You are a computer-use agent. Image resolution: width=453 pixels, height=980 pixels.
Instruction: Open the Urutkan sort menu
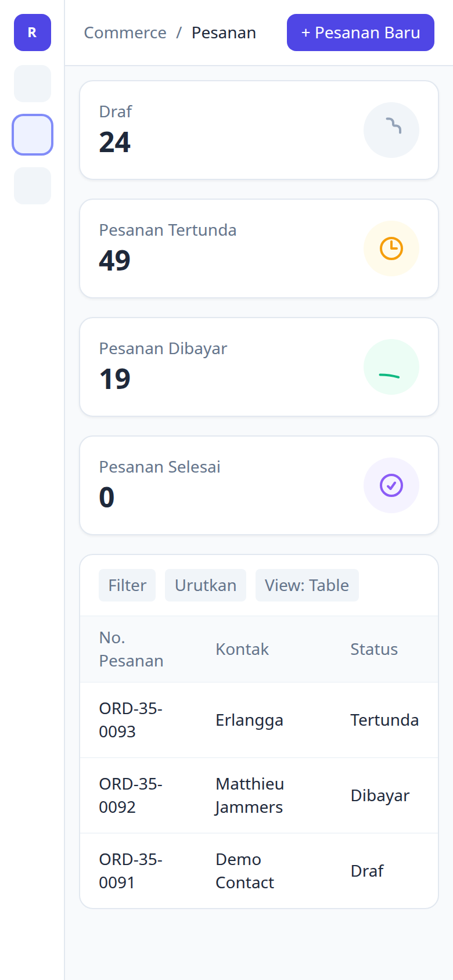(x=206, y=585)
